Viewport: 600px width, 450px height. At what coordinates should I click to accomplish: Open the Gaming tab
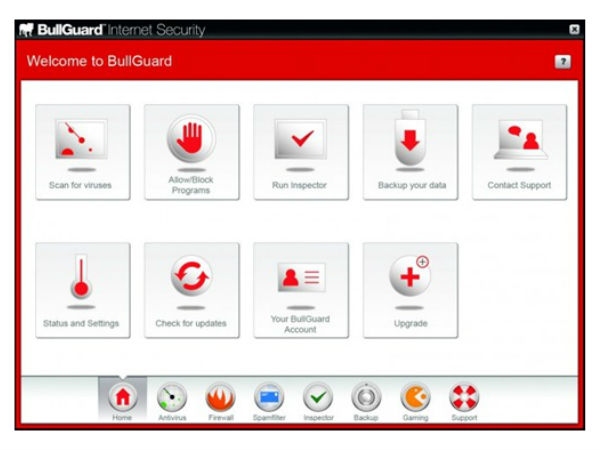click(x=415, y=401)
